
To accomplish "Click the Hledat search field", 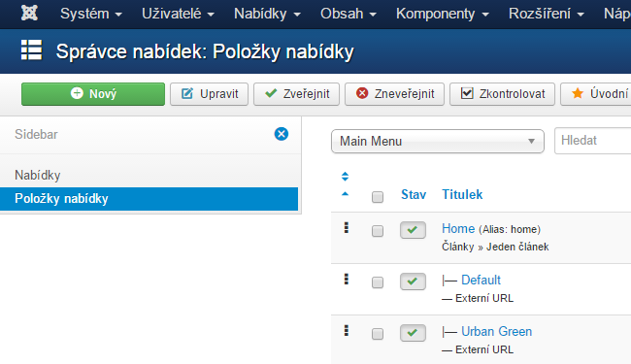I will (x=592, y=141).
